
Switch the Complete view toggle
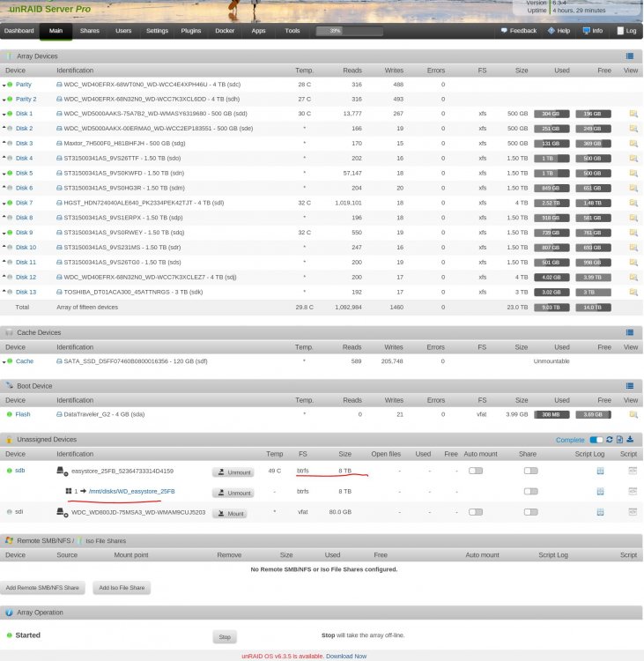596,440
